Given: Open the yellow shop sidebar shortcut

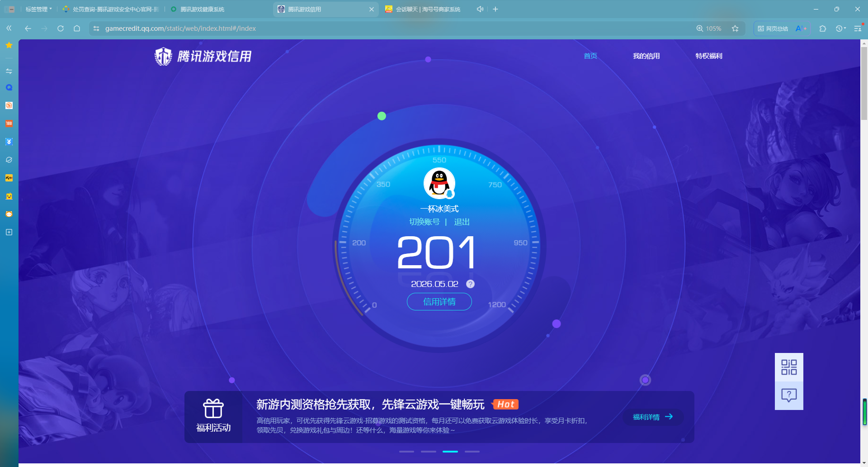Looking at the screenshot, I should 9,178.
